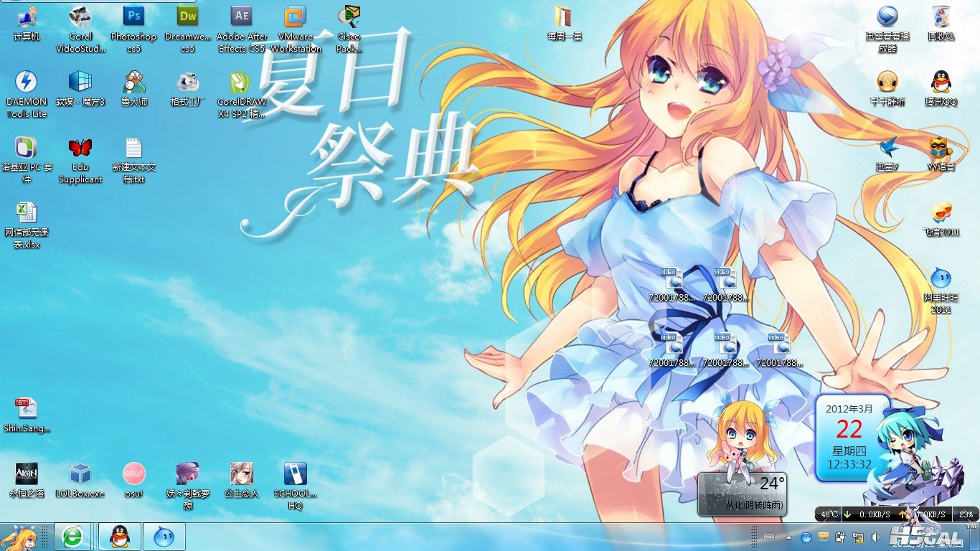Click the AliWangWang icon in the system tray
Viewport: 980px width, 551px height.
pyautogui.click(x=806, y=537)
